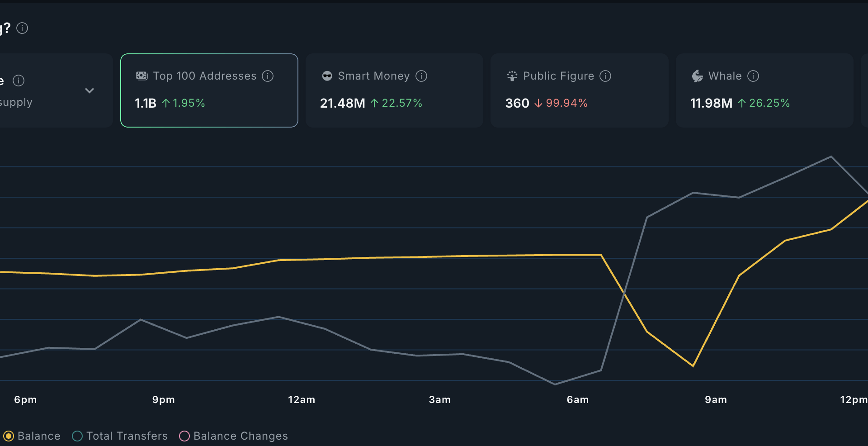Click info icon next to Public Figure
Image resolution: width=868 pixels, height=446 pixels.
click(x=605, y=76)
